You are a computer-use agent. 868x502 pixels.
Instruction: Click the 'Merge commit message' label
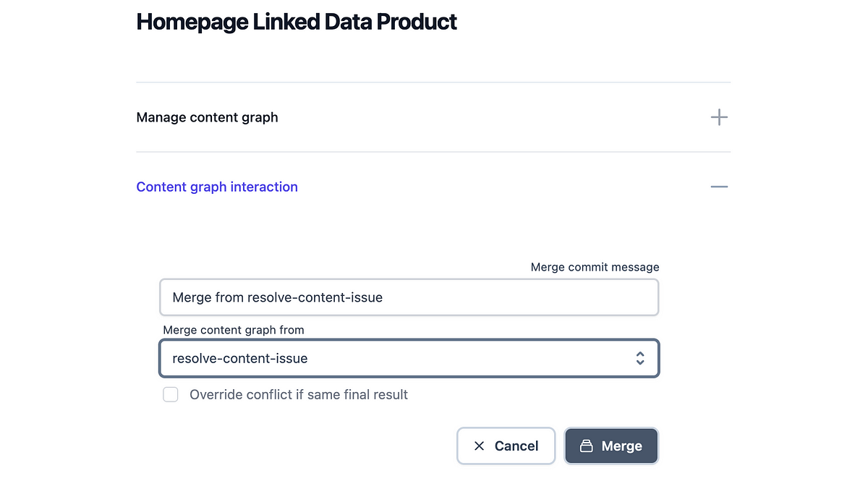point(595,267)
